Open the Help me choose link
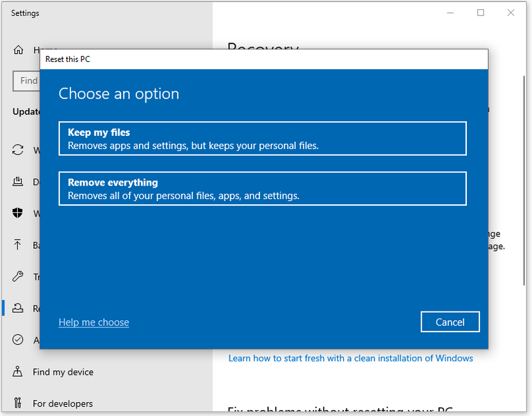The width and height of the screenshot is (532, 416). click(x=94, y=322)
